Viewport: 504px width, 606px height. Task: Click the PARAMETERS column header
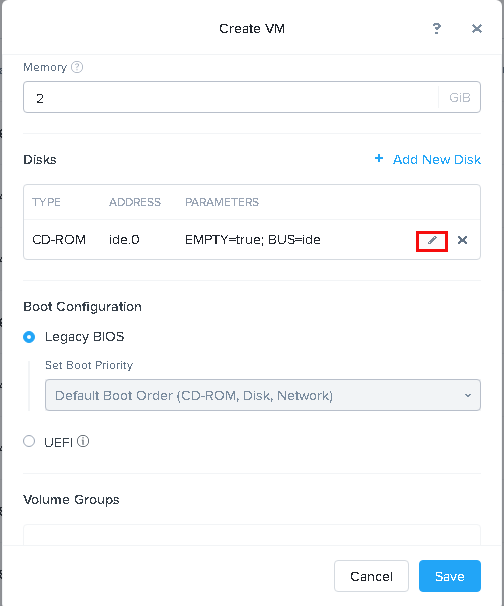pyautogui.click(x=222, y=202)
